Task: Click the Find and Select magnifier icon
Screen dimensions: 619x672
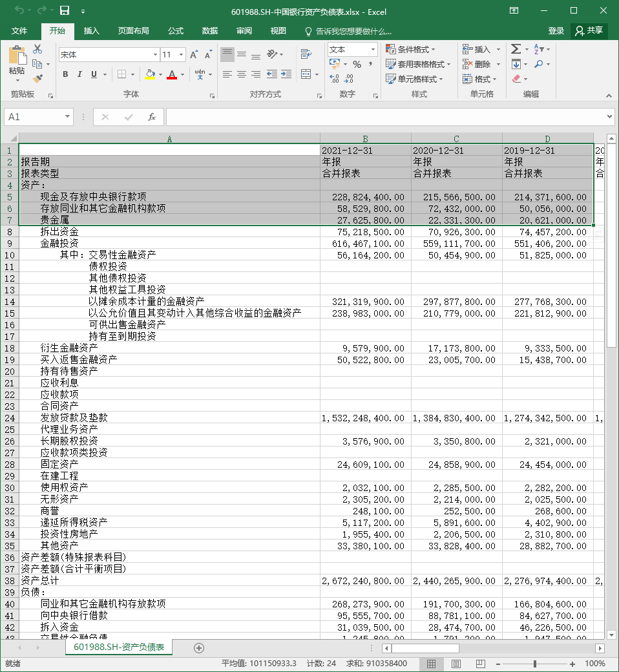Action: pos(539,64)
